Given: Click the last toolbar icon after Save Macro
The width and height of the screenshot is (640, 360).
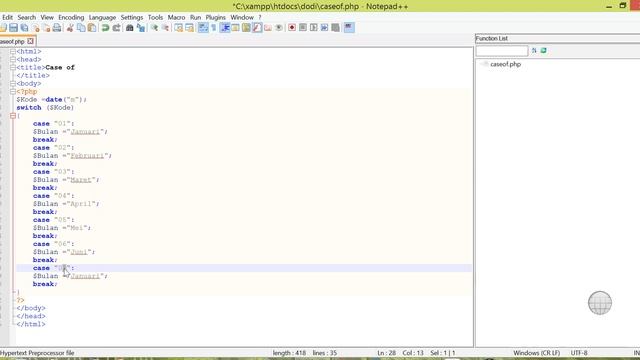Looking at the screenshot, I should [x=348, y=28].
